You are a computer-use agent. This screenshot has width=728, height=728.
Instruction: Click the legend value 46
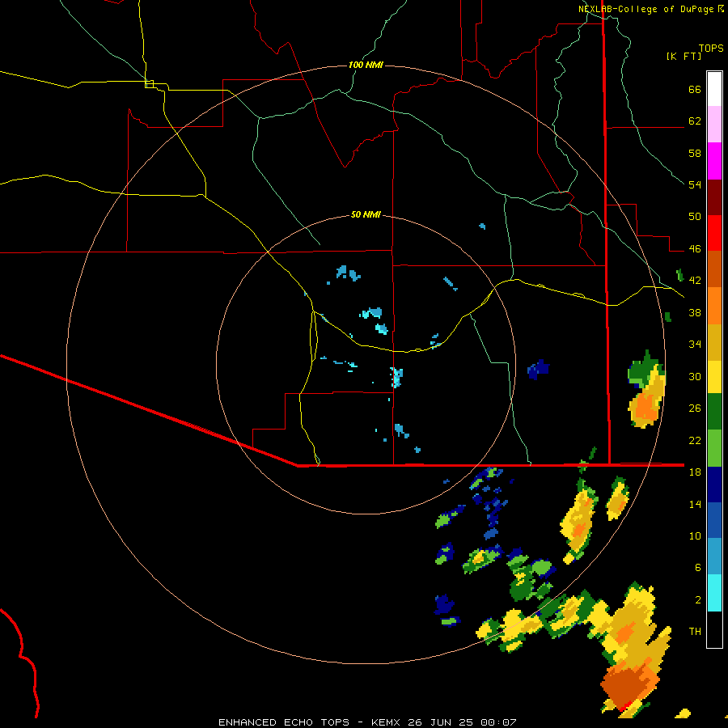coord(695,249)
